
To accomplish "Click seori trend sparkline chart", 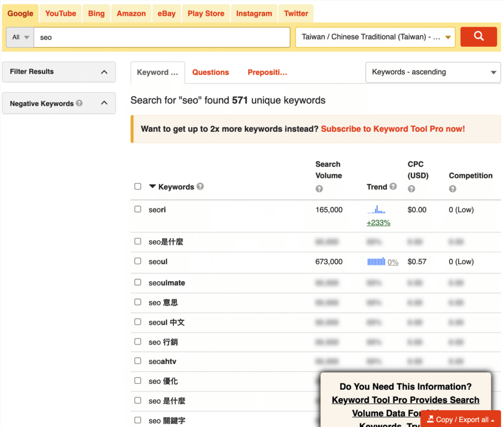I will [x=376, y=210].
